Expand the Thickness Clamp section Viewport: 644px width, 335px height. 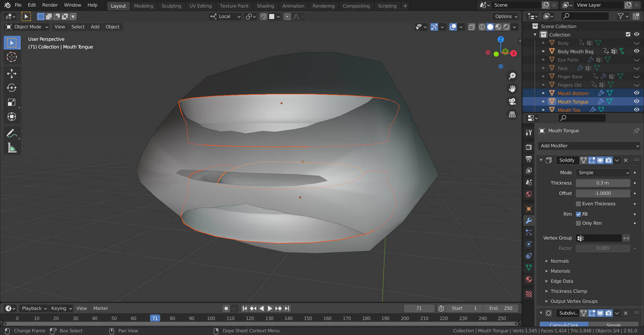pos(569,291)
